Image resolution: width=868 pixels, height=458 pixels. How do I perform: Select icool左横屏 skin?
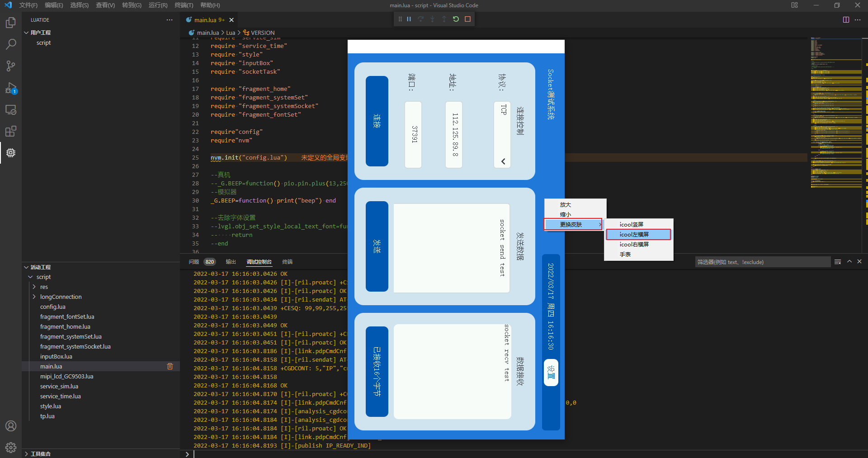(x=639, y=234)
